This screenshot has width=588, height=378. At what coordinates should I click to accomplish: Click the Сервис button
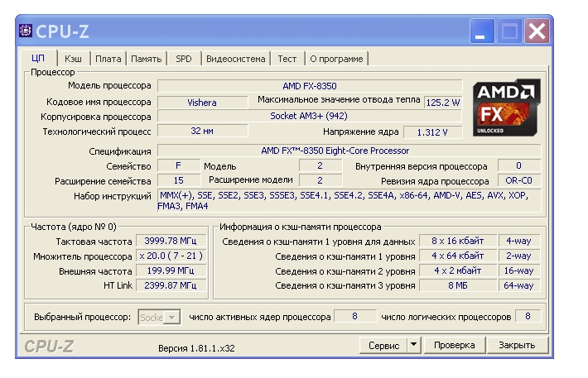[x=383, y=345]
